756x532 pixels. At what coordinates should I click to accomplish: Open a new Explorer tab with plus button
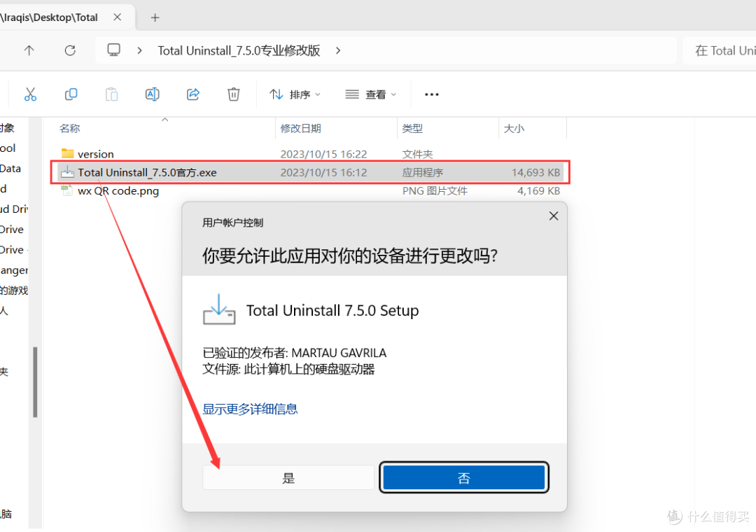[155, 17]
